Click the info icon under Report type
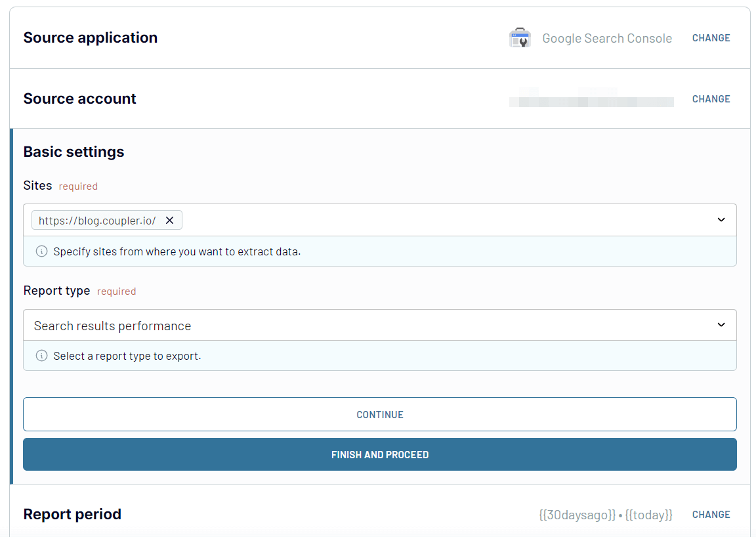Image resolution: width=756 pixels, height=537 pixels. [x=41, y=356]
